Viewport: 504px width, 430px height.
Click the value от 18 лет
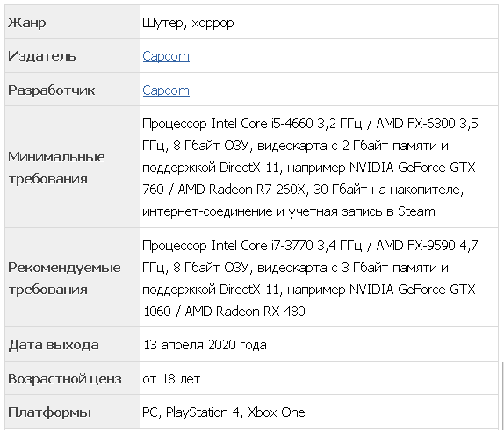(x=171, y=379)
